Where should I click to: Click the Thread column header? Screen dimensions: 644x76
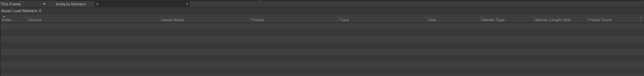click(257, 20)
